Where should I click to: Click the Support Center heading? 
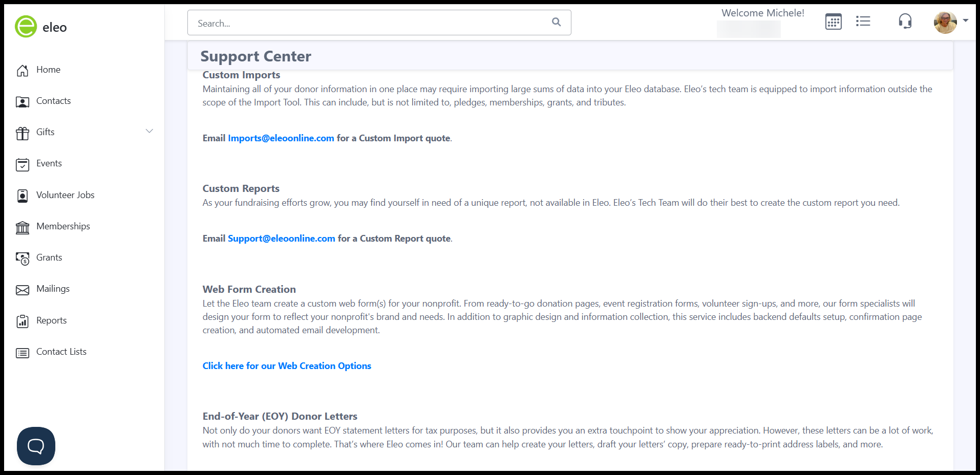coord(255,56)
